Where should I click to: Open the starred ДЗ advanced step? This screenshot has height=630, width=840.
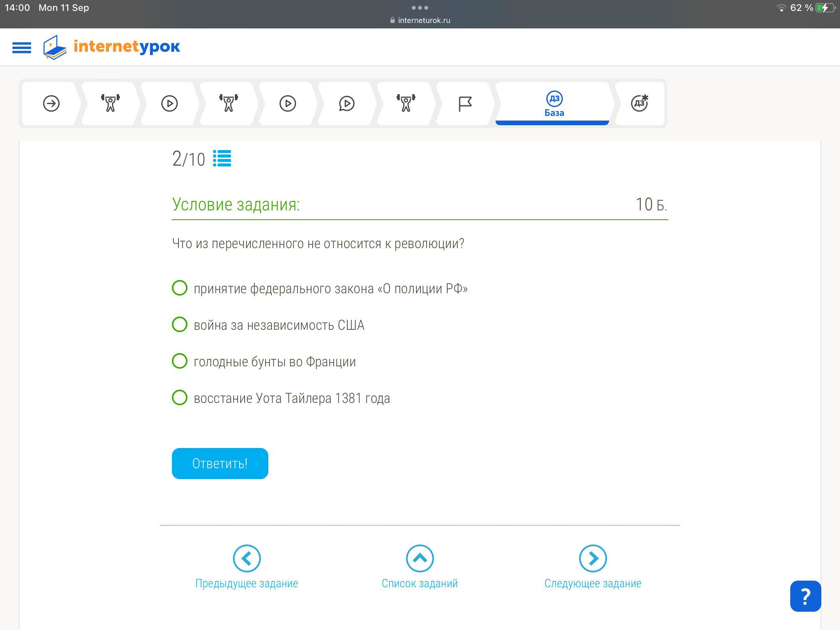tap(639, 103)
